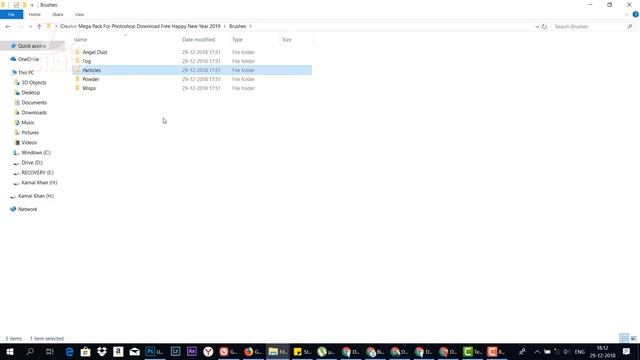Select Network in navigation pane

[x=28, y=209]
